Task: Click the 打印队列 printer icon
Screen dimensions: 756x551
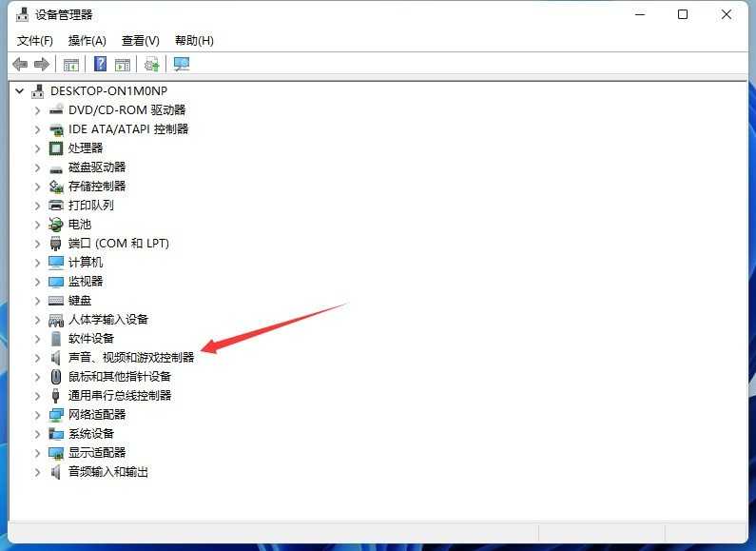Action: (x=56, y=205)
